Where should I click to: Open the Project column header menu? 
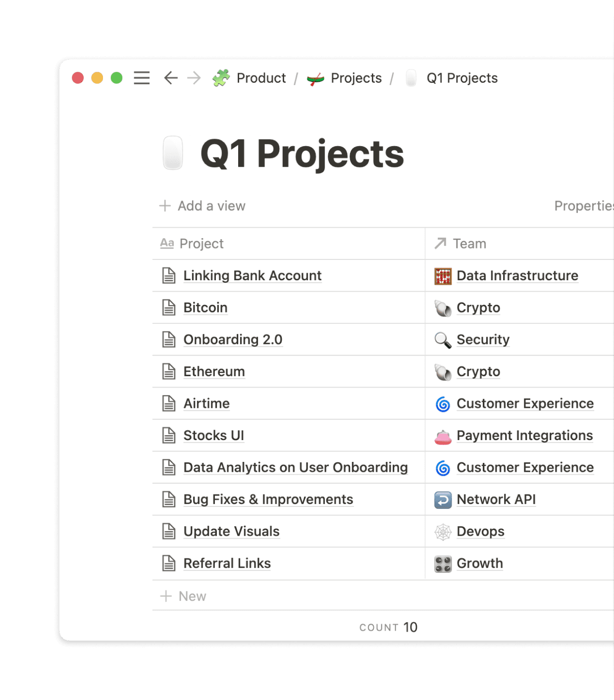pos(202,244)
